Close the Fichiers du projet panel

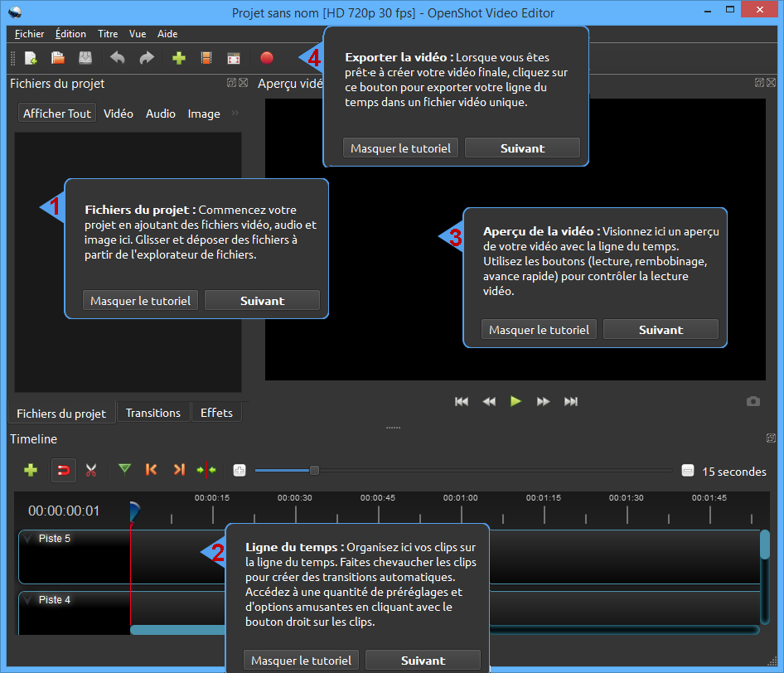tap(243, 83)
